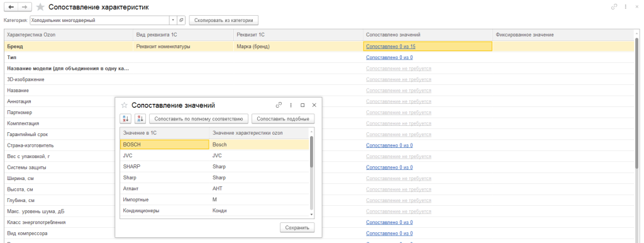Screen dimensions: 644x243
Task: Open mapping link for Вид компрессора row
Action: [389, 234]
